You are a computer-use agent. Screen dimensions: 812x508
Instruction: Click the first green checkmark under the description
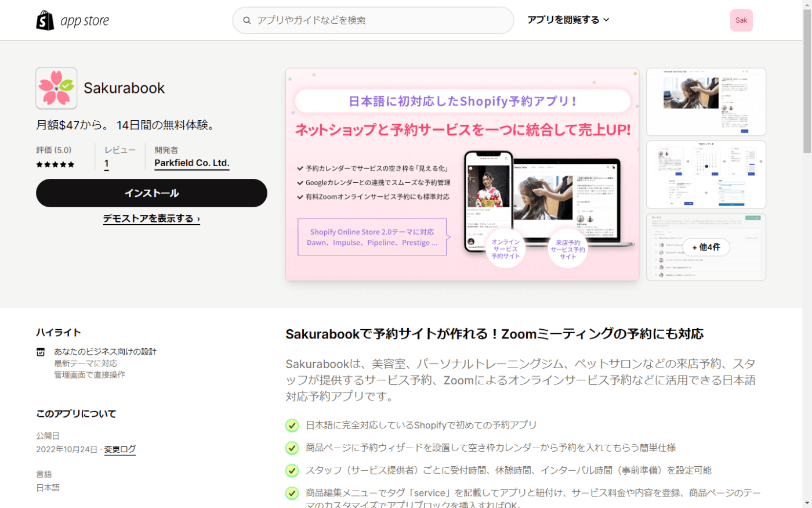(292, 425)
